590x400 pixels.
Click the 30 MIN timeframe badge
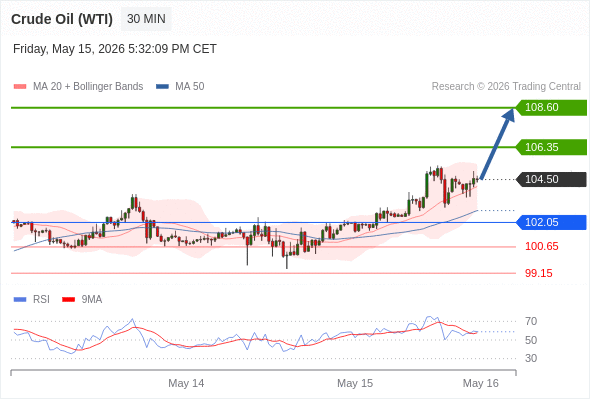point(146,19)
